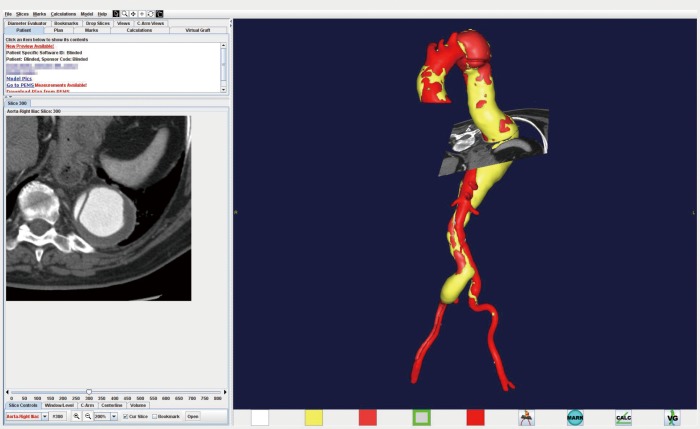
Task: Click the C-arm patient table icon
Action: tap(527, 418)
